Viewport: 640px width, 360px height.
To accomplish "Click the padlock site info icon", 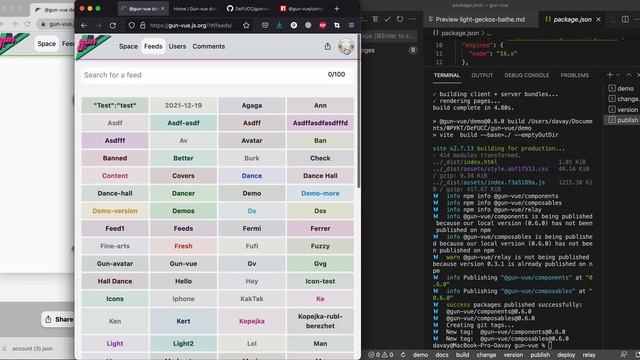I will point(142,25).
